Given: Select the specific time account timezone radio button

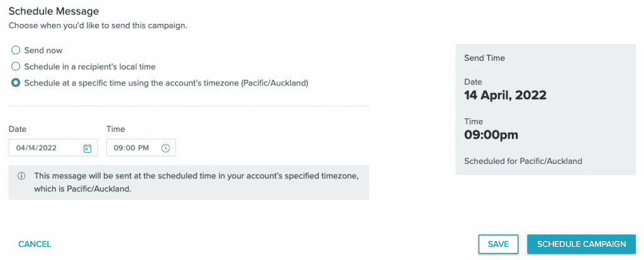Looking at the screenshot, I should click(16, 82).
